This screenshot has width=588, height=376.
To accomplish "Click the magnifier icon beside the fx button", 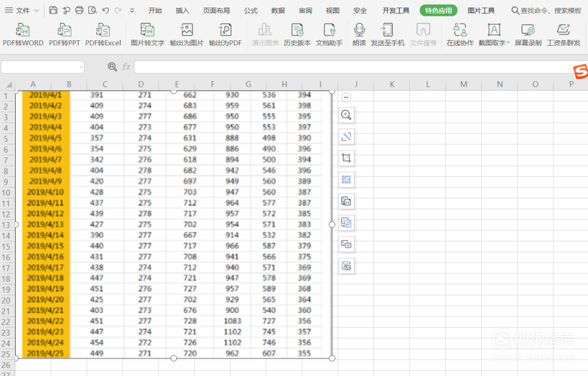I will (112, 67).
